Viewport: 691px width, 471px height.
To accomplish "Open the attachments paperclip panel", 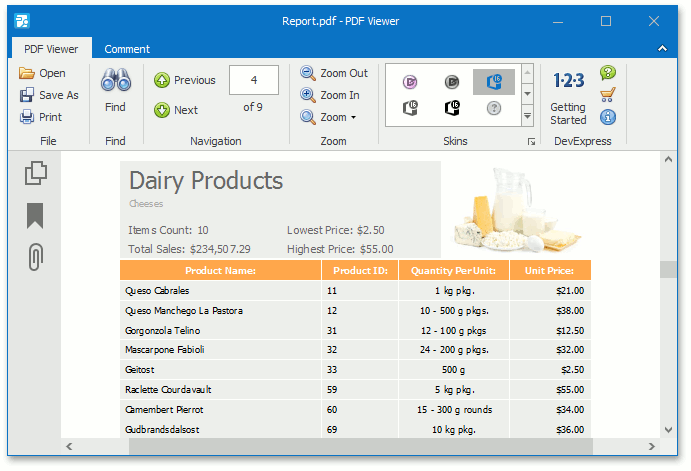I will point(35,257).
